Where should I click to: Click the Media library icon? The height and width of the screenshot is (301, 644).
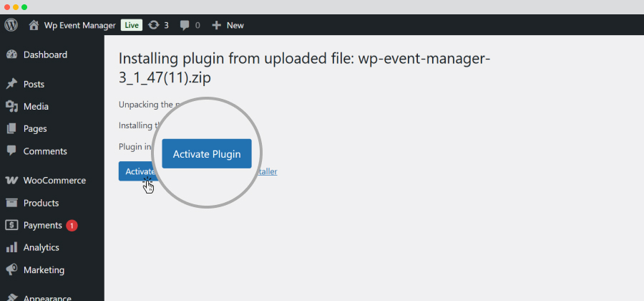pyautogui.click(x=11, y=107)
